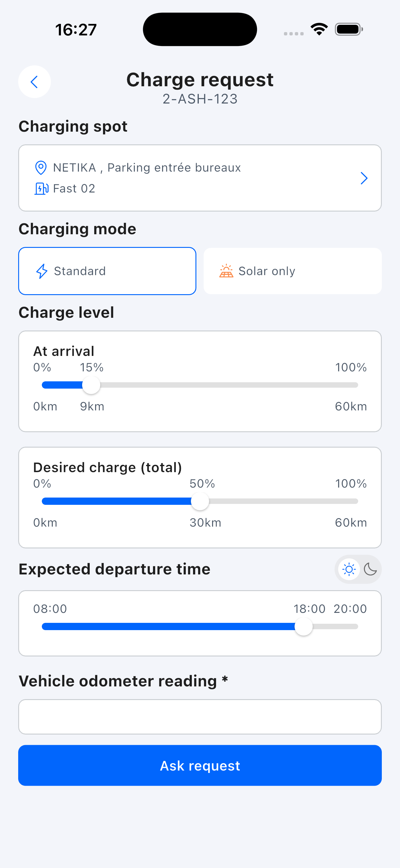Tap the battery status icon

coord(349,29)
